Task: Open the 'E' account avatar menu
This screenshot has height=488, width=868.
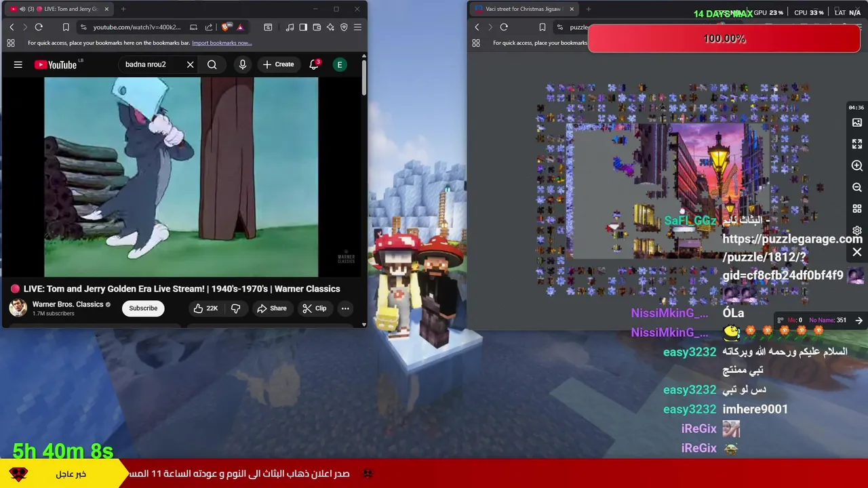Action: pos(340,64)
